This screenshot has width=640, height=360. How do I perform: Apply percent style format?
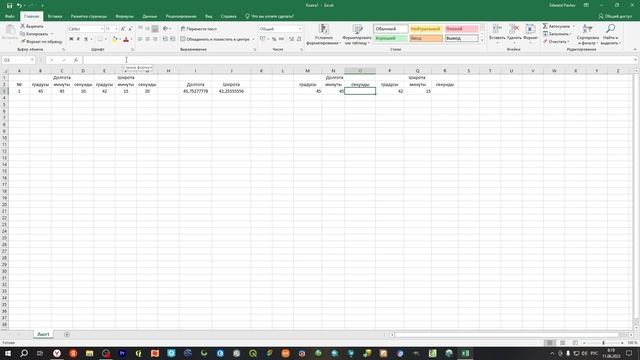pyautogui.click(x=274, y=39)
